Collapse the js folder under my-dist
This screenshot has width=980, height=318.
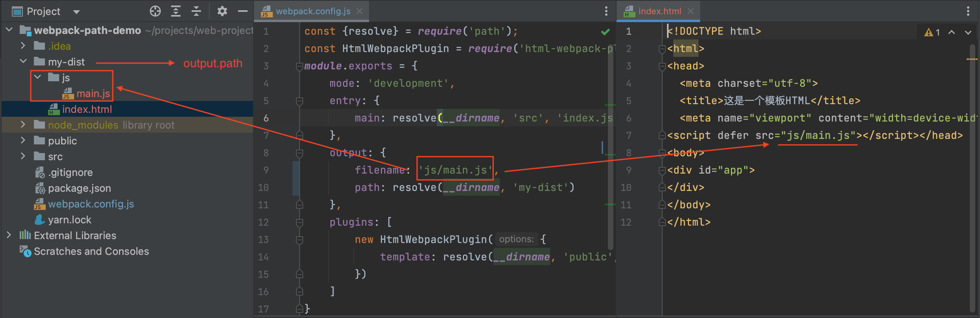click(37, 77)
